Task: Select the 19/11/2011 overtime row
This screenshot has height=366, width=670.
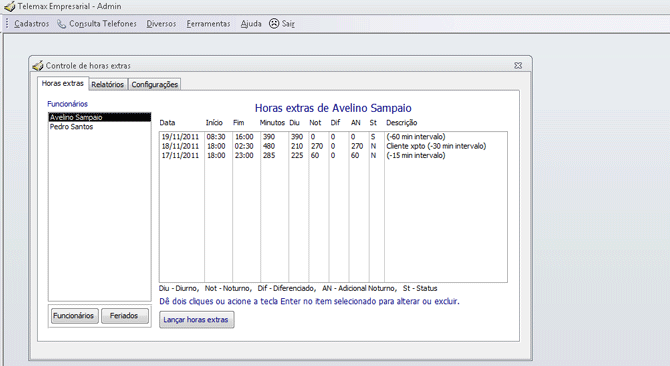Action: [x=333, y=137]
